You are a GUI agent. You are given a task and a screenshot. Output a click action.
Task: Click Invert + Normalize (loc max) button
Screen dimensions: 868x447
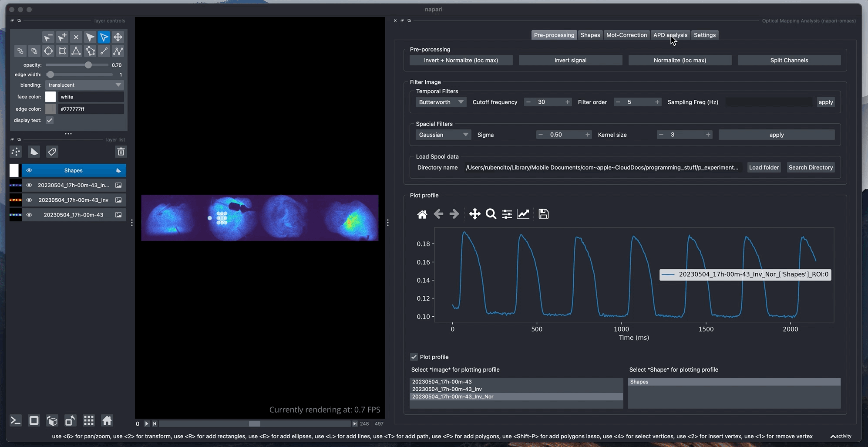click(x=461, y=60)
